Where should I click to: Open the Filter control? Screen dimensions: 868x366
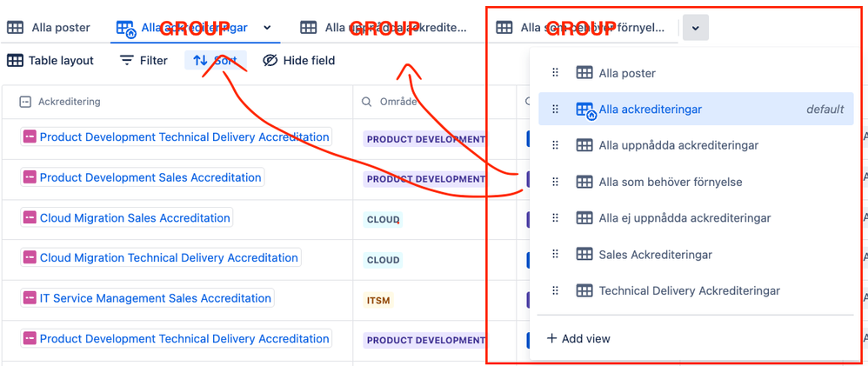pos(144,60)
